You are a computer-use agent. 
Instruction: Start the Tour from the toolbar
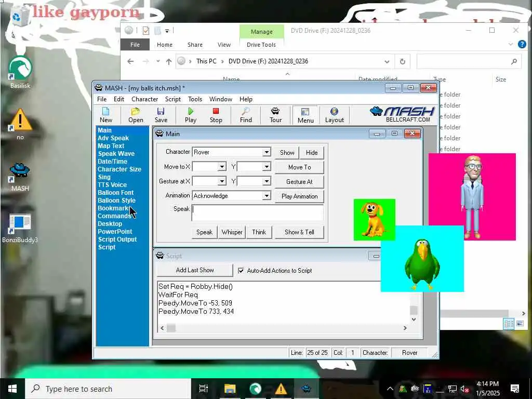point(275,115)
